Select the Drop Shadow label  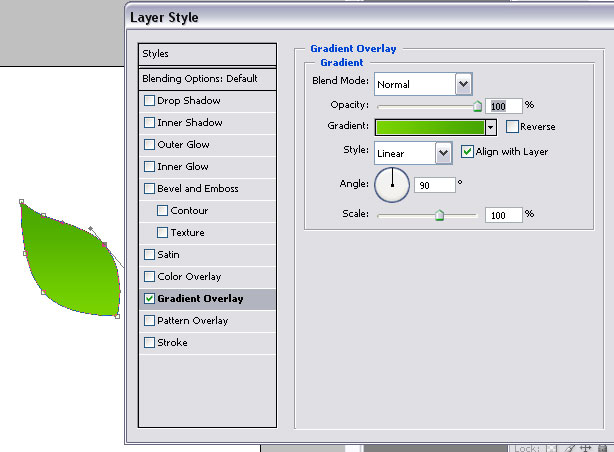pos(189,101)
